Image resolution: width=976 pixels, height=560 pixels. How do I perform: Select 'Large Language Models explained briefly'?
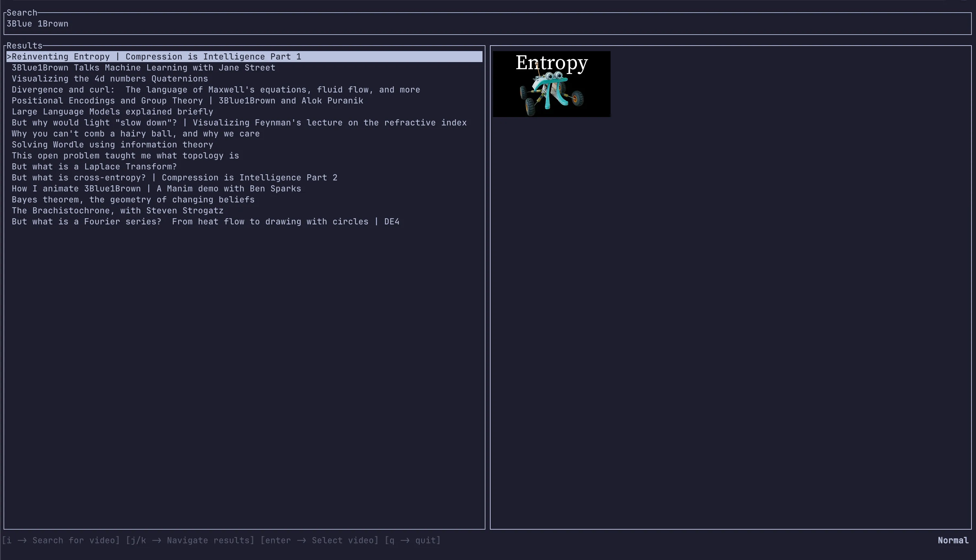click(x=244, y=112)
